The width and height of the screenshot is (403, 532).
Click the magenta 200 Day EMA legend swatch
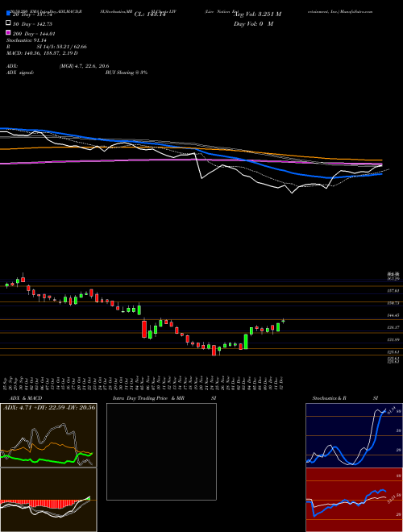tap(8, 32)
